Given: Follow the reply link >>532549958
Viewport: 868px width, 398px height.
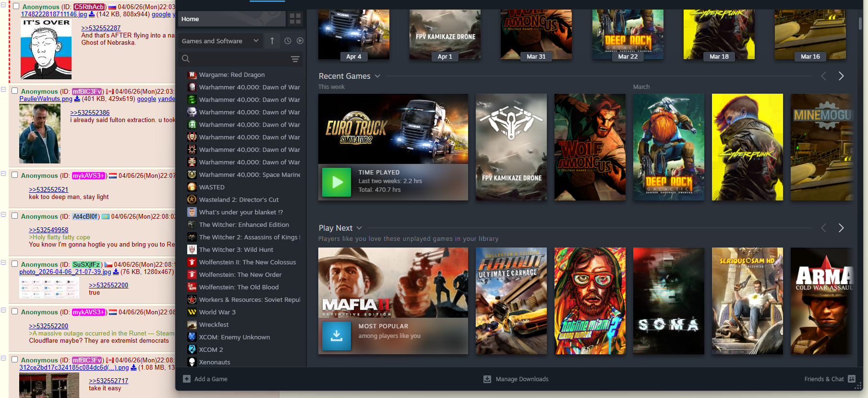Looking at the screenshot, I should click(x=48, y=230).
